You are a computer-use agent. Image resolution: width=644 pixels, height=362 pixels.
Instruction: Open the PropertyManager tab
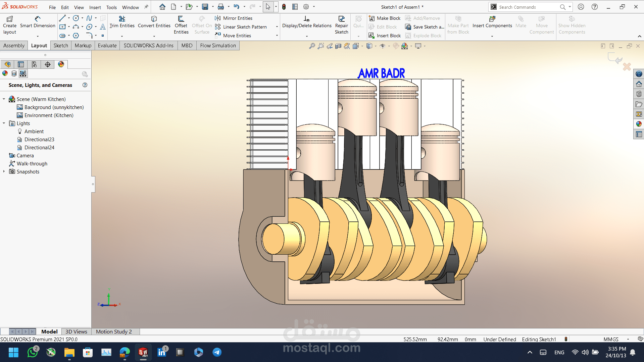[x=21, y=64]
